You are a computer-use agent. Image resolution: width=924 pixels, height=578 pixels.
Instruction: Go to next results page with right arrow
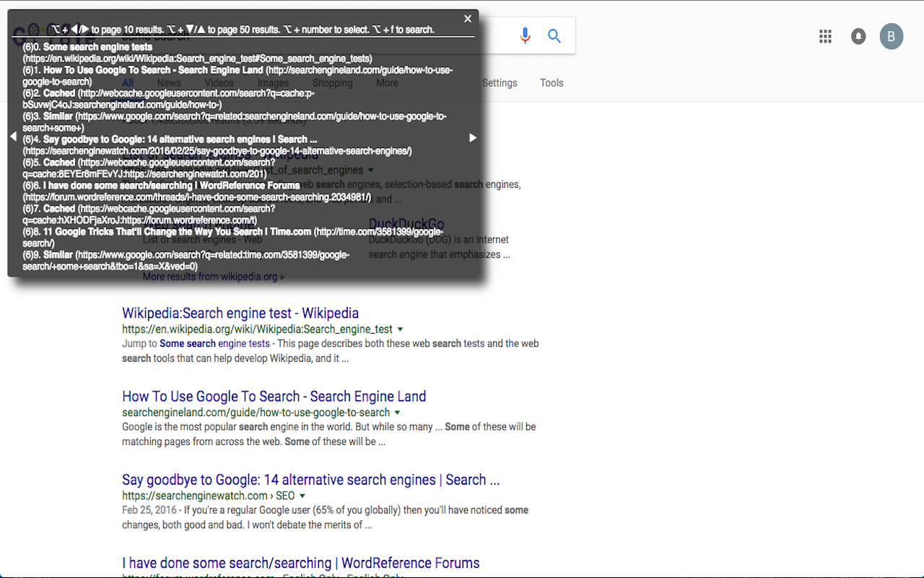click(473, 137)
